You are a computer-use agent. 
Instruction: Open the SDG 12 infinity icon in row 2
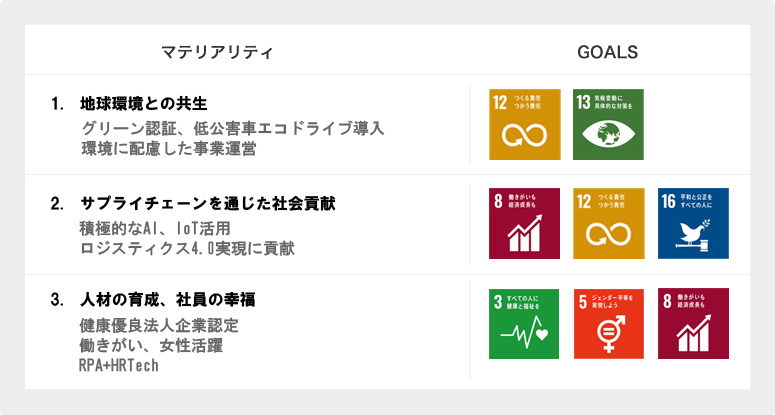coord(608,223)
